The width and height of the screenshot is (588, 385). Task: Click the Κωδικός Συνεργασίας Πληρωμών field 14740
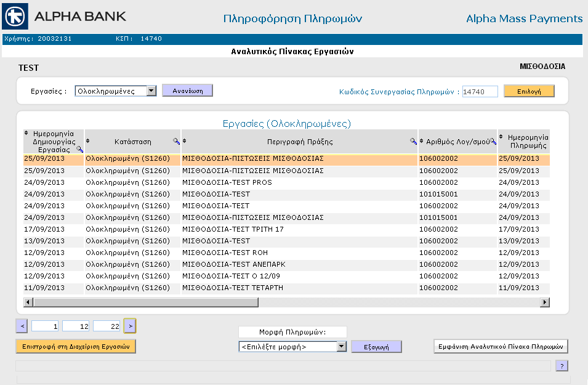[480, 92]
